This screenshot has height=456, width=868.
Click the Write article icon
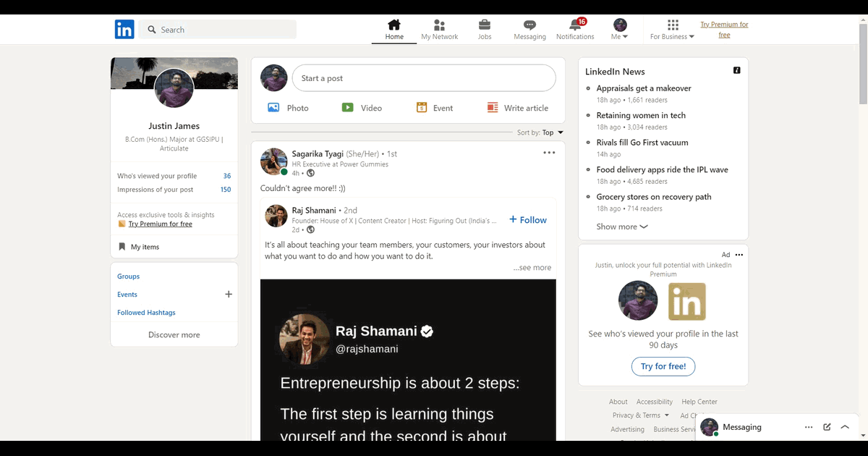click(493, 108)
